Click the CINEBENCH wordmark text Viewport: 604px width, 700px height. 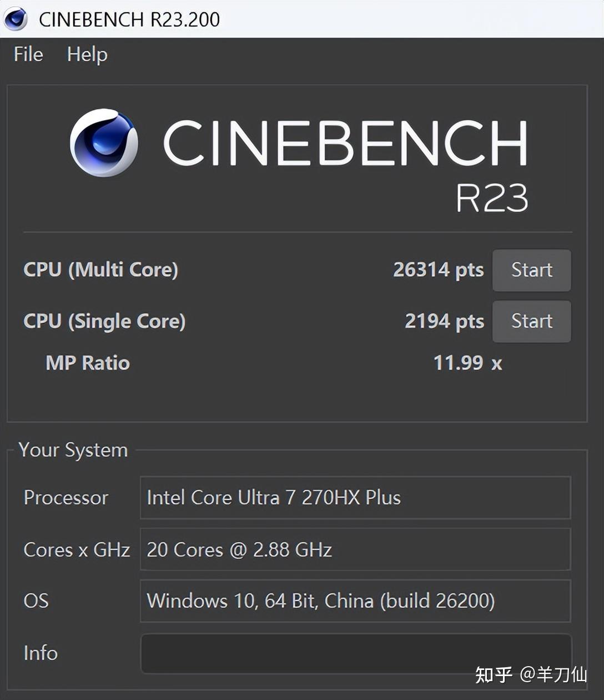click(x=345, y=143)
